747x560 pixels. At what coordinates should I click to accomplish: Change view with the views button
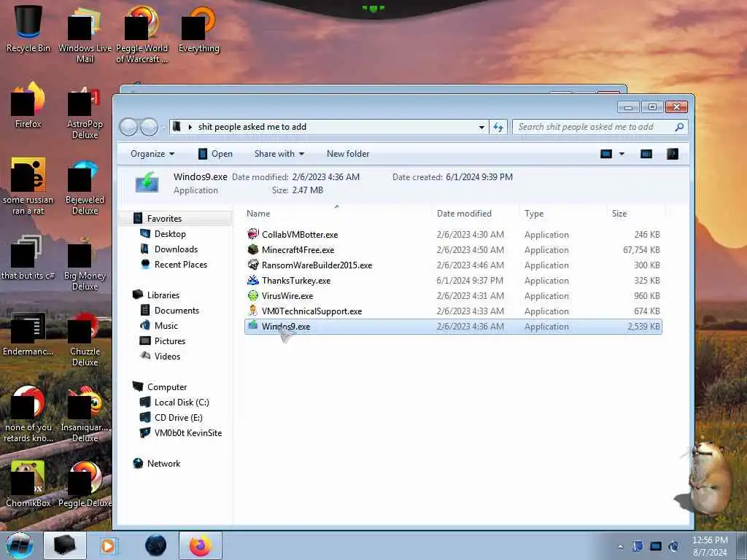606,154
